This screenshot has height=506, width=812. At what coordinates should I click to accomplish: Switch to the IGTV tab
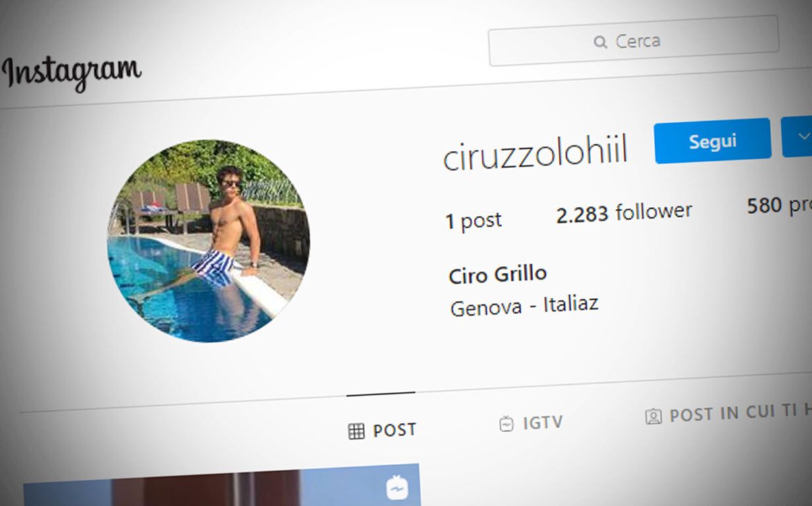point(531,423)
